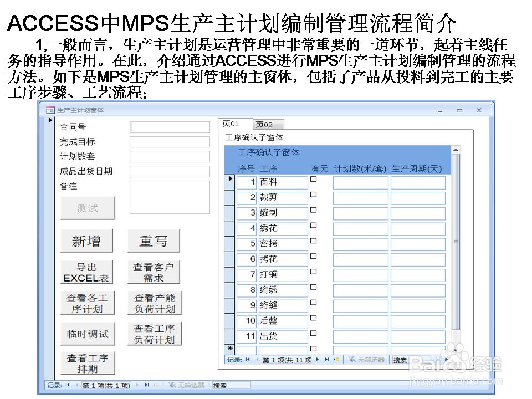Image resolution: width=532 pixels, height=399 pixels.
Task: Click the 新增 button
Action: 86,241
